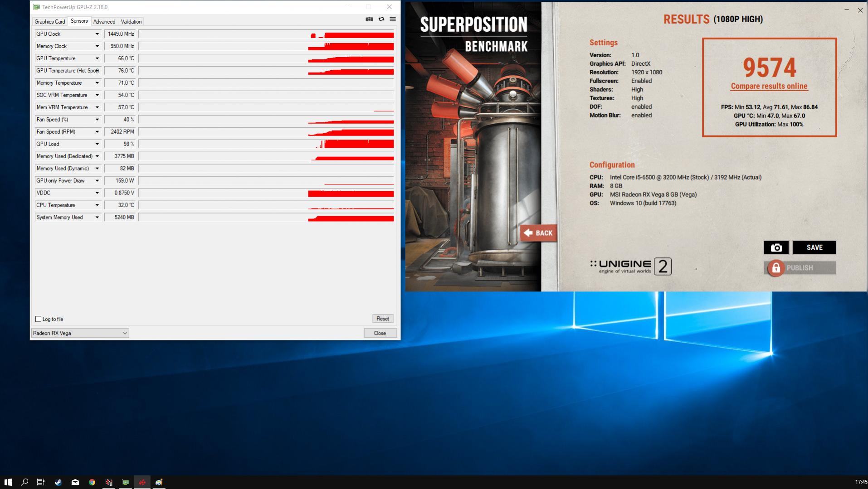This screenshot has width=868, height=489.
Task: Click the taskbar clock 17:45
Action: coord(861,482)
